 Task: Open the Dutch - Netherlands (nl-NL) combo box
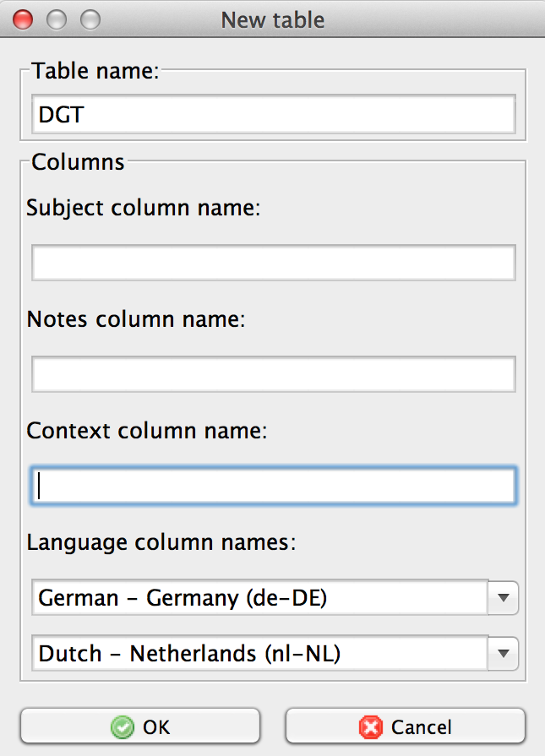tap(259, 653)
